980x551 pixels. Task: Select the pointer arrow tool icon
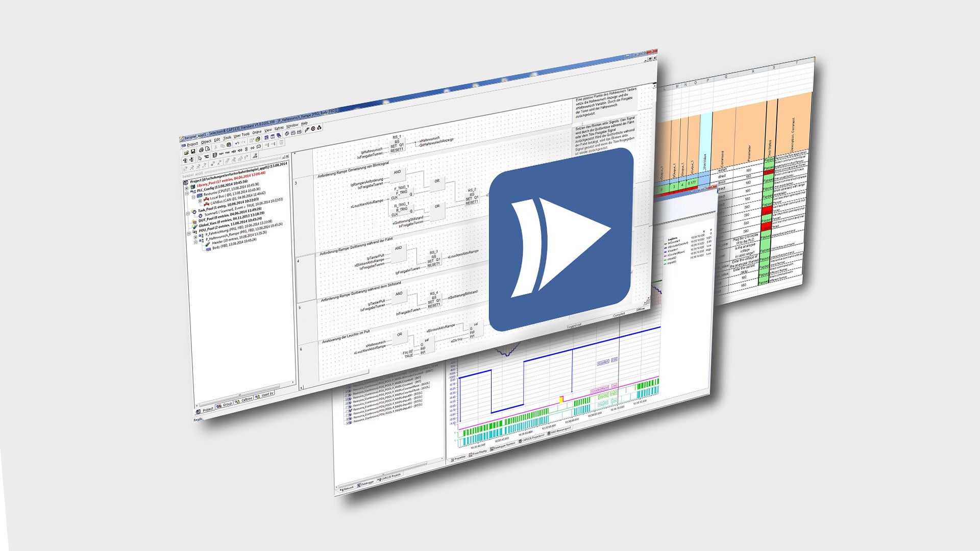[200, 158]
